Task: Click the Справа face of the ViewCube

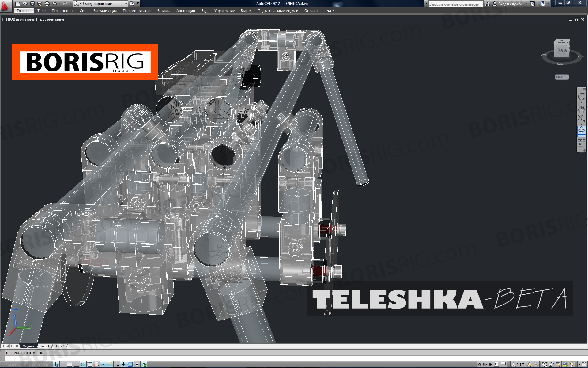Action: point(561,49)
